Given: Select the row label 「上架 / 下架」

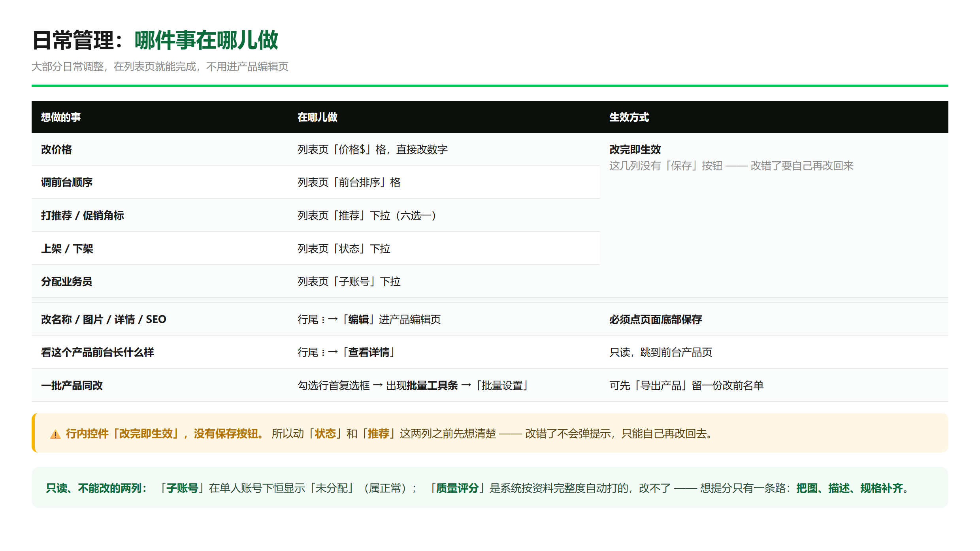Looking at the screenshot, I should pyautogui.click(x=67, y=249).
